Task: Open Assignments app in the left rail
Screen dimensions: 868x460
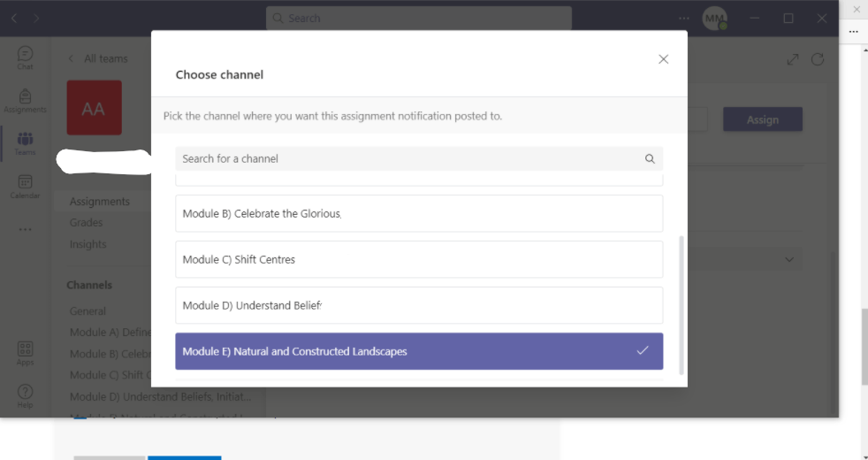Action: point(25,101)
